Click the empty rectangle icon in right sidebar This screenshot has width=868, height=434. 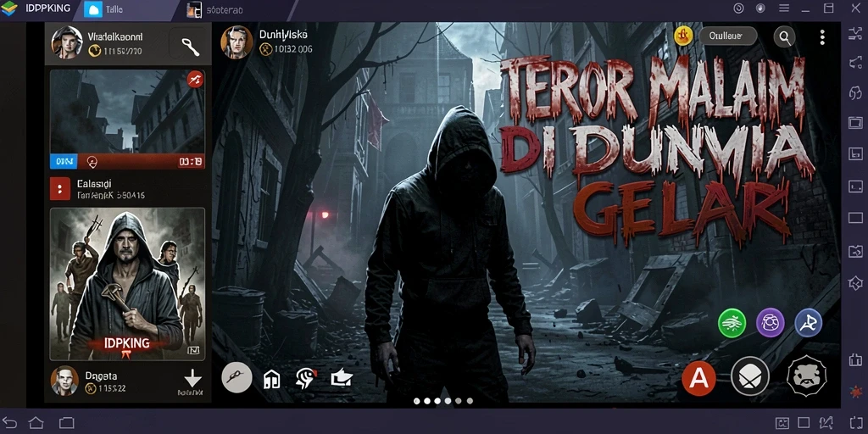[x=855, y=218]
